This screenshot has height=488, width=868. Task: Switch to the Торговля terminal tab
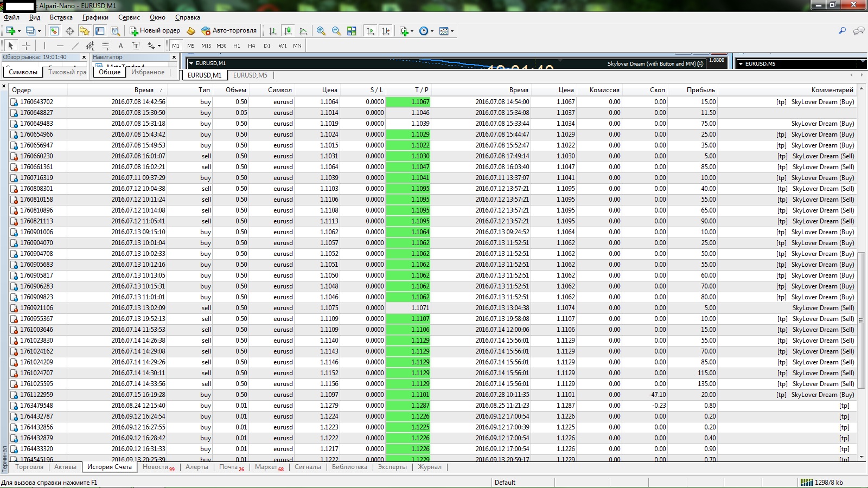(x=29, y=467)
